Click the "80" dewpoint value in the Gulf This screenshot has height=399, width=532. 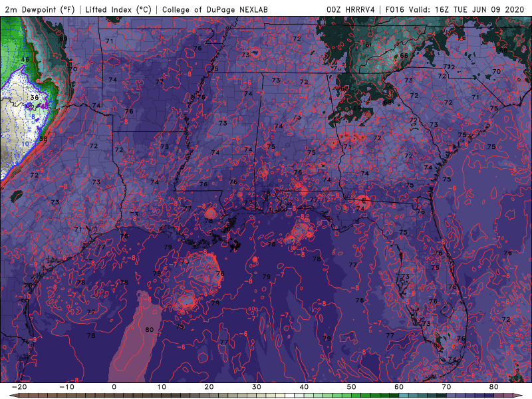tap(149, 329)
